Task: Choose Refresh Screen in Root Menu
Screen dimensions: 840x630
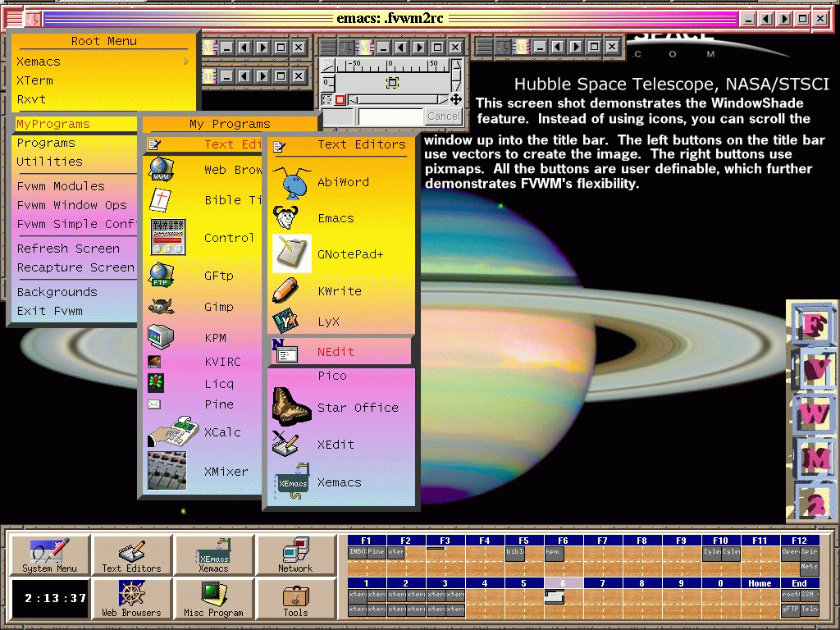Action: [75, 249]
